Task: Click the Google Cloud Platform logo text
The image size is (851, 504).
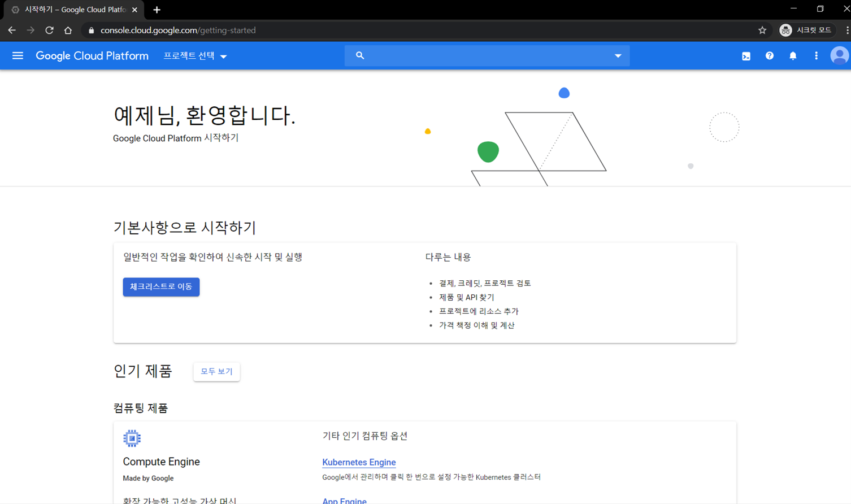Action: pos(92,56)
